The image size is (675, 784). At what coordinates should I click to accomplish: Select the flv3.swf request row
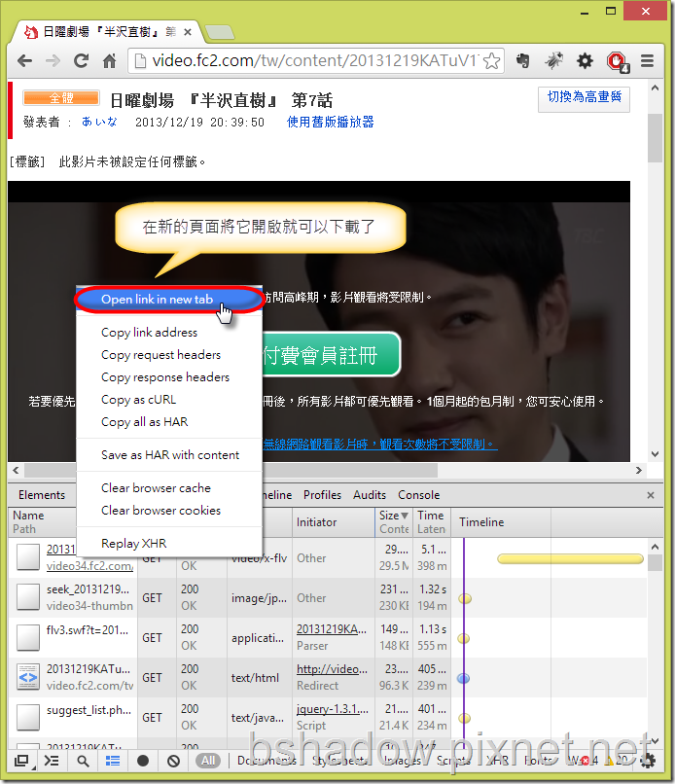coord(327,637)
